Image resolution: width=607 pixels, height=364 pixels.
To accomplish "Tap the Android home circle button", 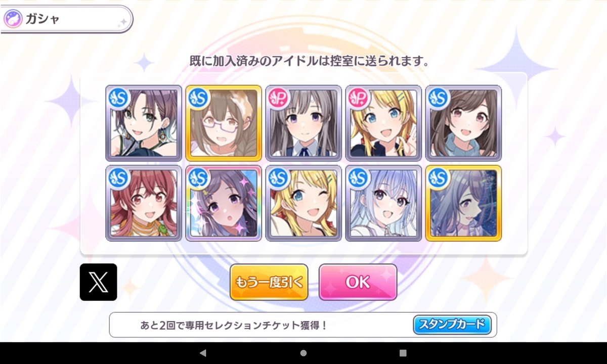I will tap(303, 353).
